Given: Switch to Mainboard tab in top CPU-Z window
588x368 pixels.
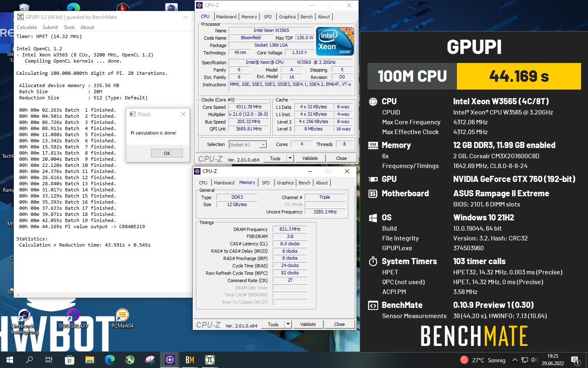Looking at the screenshot, I should (226, 17).
